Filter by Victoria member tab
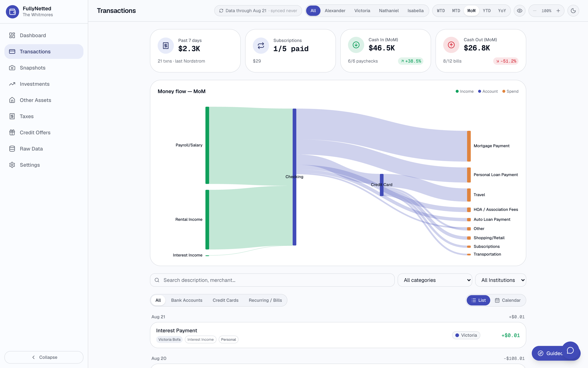Image resolution: width=588 pixels, height=368 pixels. 362,11
